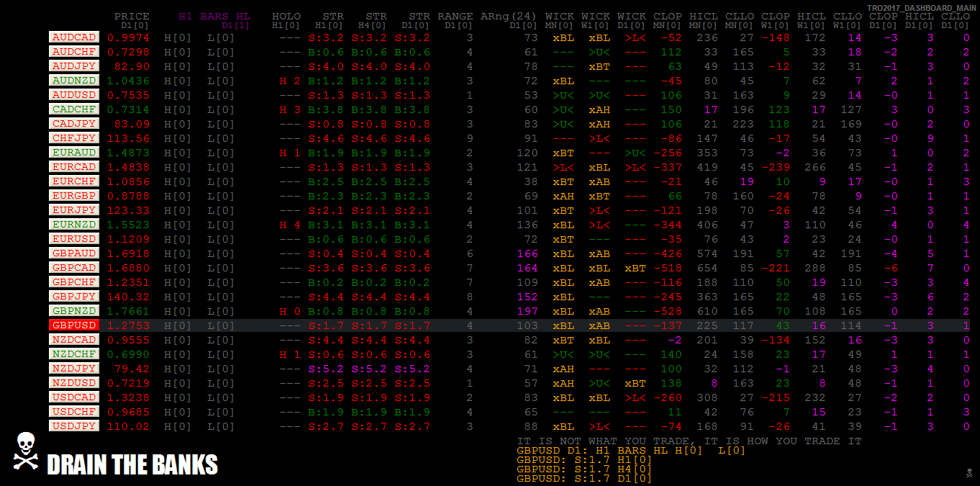Select the EURAUD symbol button
Viewport: 980px width, 486px height.
(x=74, y=152)
